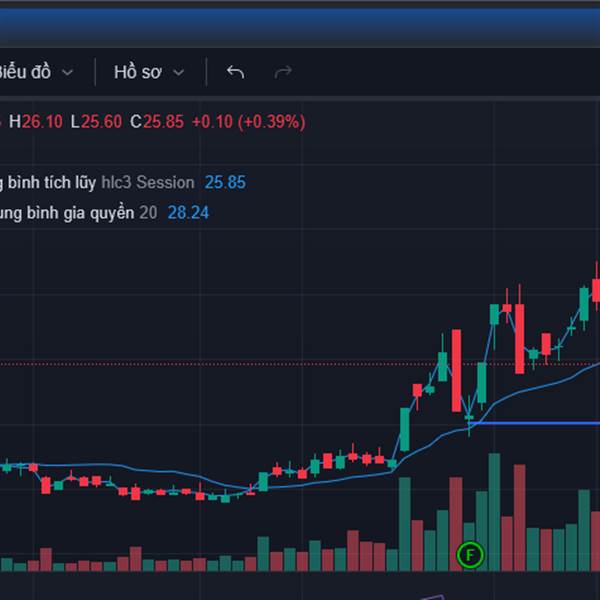Click the undo arrow icon
Screen dimensions: 600x600
pos(235,72)
